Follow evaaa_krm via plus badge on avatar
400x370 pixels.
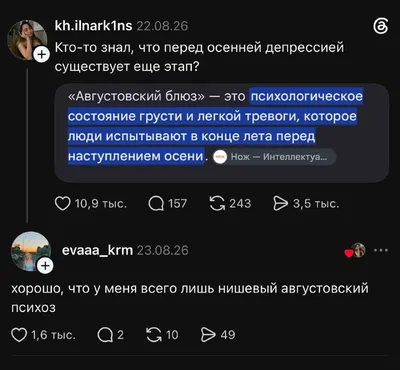pos(45,266)
